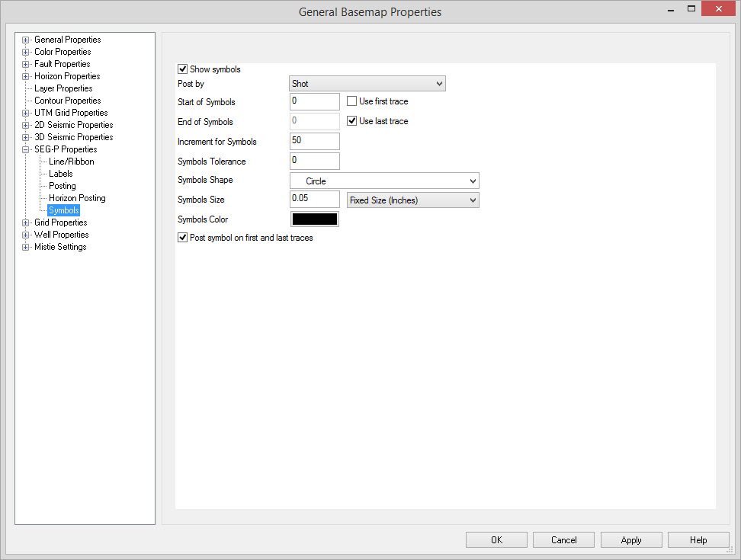Select Horizon Posting in the tree
This screenshot has height=560, width=741.
[77, 198]
